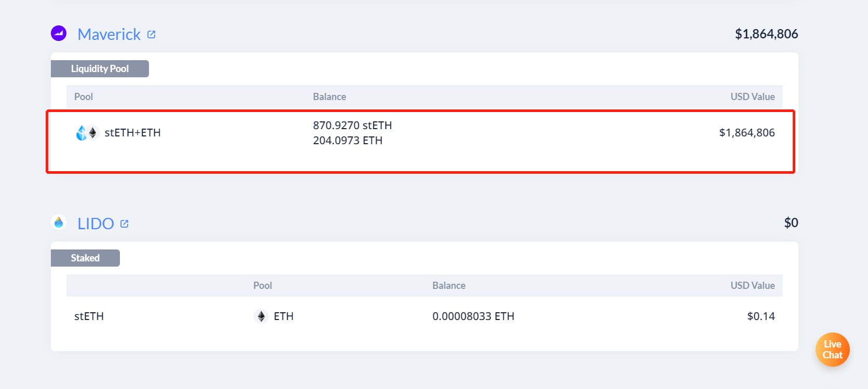This screenshot has width=868, height=389.
Task: Click the $1,864,806 value in stETH+ETH row
Action: click(747, 133)
